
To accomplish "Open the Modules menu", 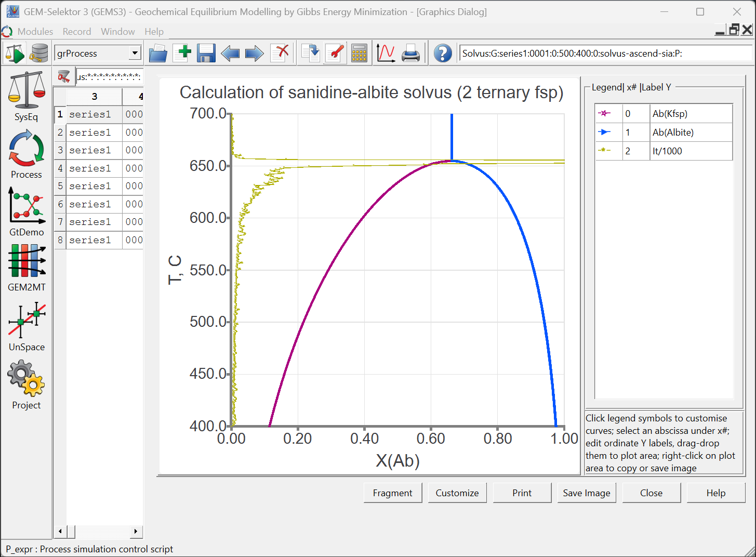I will [35, 32].
